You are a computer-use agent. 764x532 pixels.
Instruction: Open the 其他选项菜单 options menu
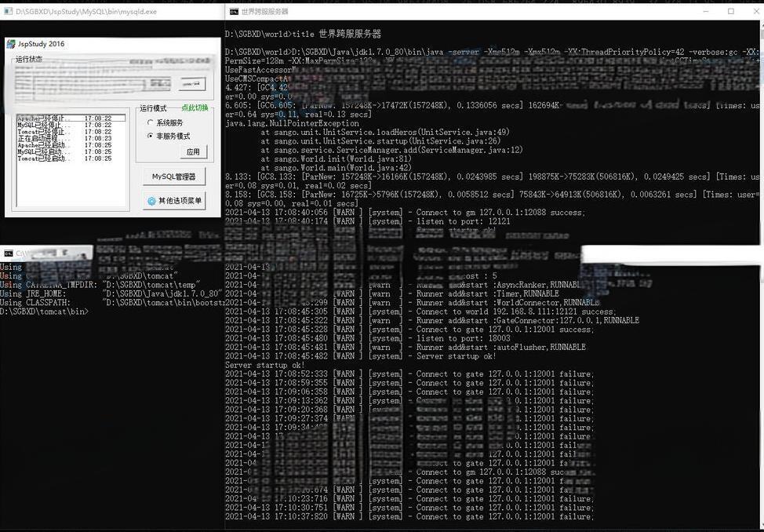pos(174,201)
